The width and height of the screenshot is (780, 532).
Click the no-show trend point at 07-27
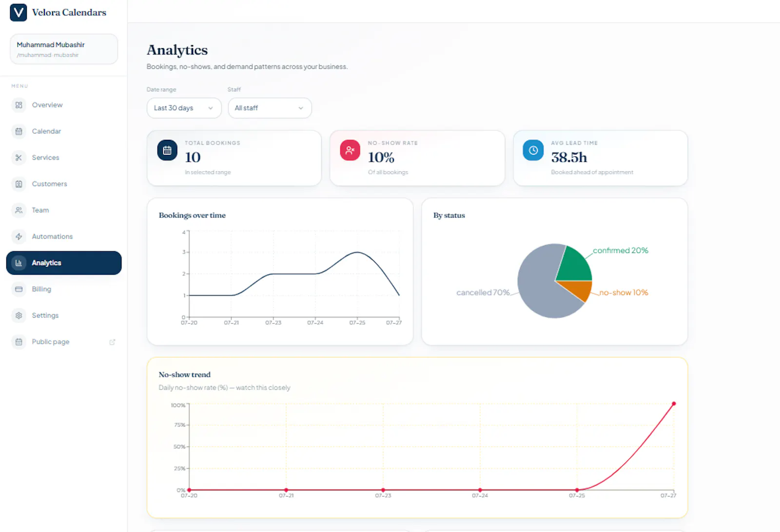click(x=674, y=404)
